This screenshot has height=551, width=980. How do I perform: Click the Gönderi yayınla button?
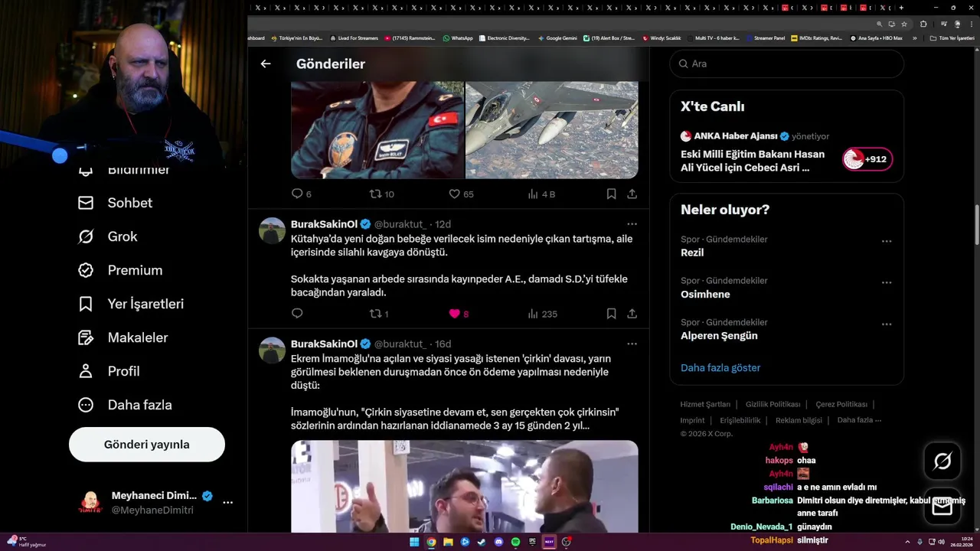coord(147,445)
